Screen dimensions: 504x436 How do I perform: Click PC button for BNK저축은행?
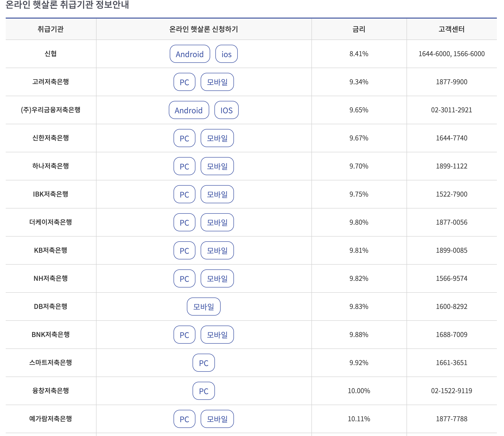tap(184, 335)
